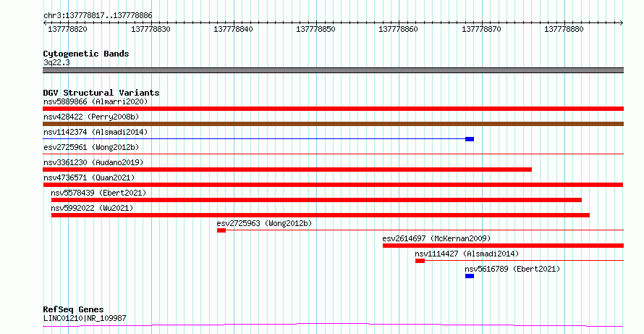The image size is (644, 334).
Task: Open variant esv2725961 (Wong2012b) label
Action: click(x=91, y=147)
